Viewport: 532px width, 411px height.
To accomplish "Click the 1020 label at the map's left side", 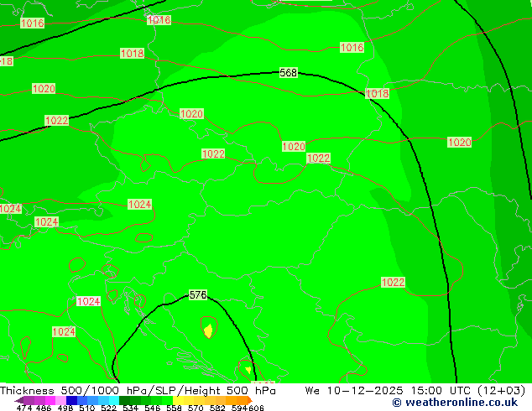I will (x=44, y=89).
